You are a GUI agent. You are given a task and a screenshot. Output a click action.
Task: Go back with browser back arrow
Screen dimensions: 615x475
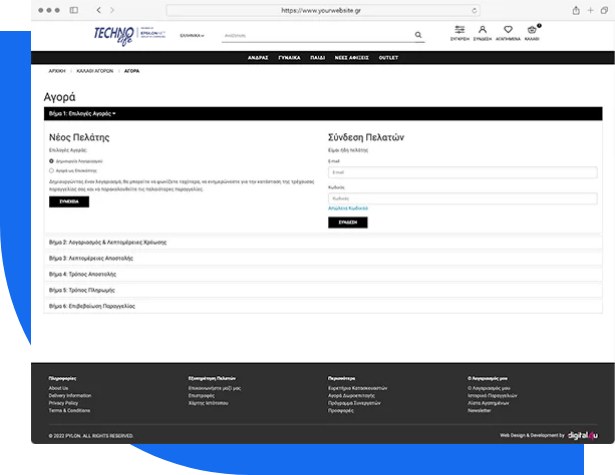coord(98,10)
